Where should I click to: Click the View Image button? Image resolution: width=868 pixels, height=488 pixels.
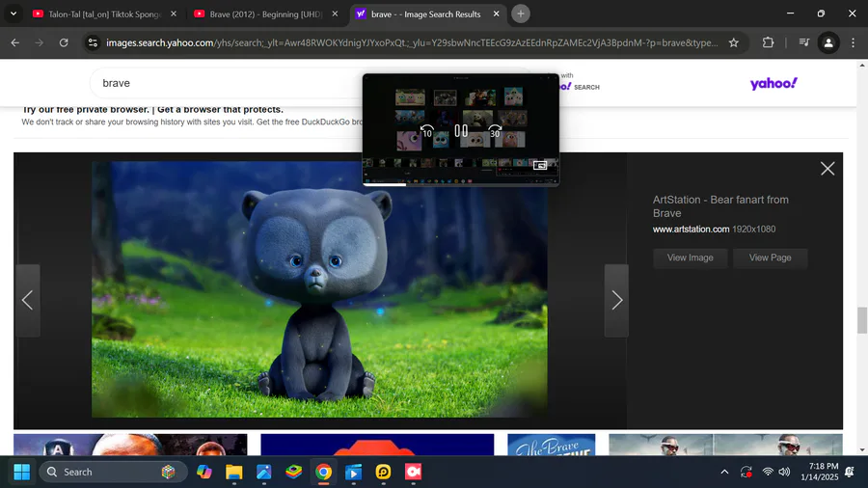point(690,258)
